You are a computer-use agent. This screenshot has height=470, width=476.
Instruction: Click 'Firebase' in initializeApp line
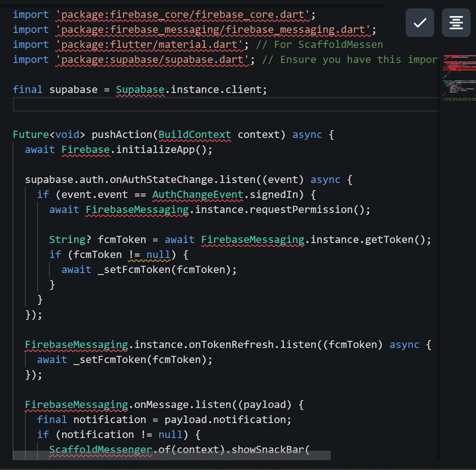[86, 150]
